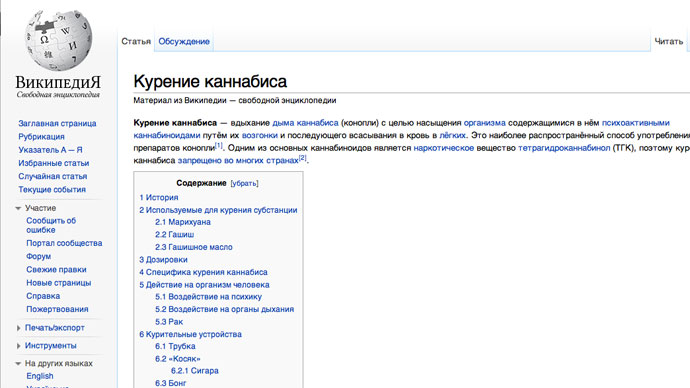The height and width of the screenshot is (388, 690).
Task: Open the тетрагидроканнабинол article link
Action: [564, 148]
